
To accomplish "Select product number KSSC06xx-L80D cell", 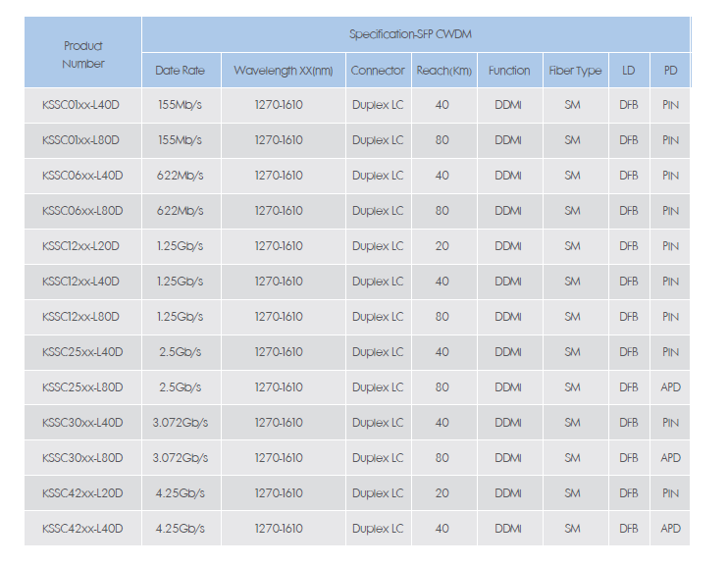I will point(83,211).
